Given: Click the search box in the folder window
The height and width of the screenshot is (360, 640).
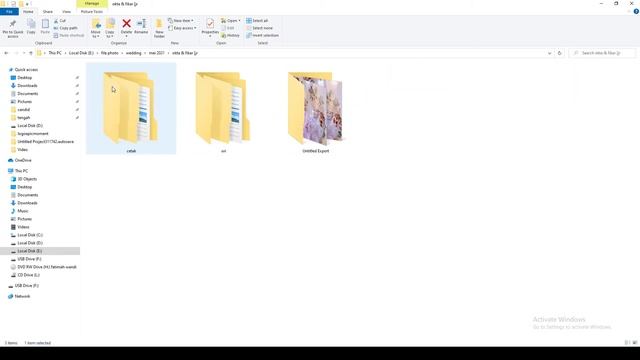Looking at the screenshot, I should tap(602, 53).
